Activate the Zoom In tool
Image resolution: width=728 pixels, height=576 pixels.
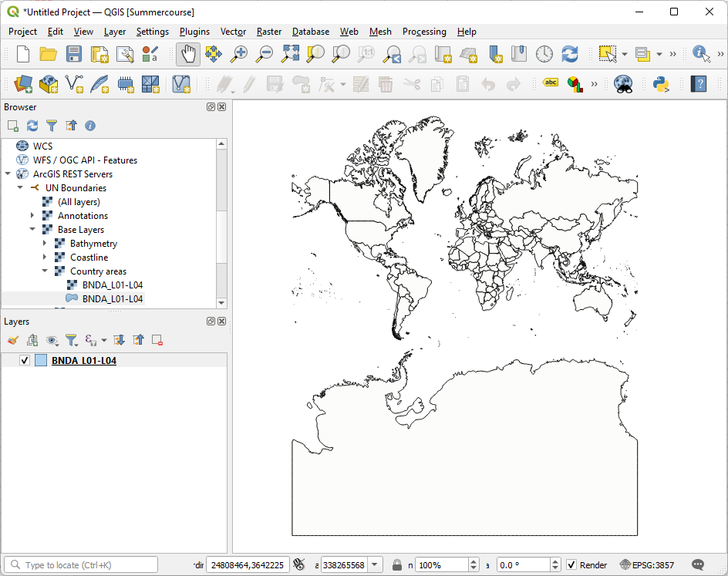tap(238, 55)
